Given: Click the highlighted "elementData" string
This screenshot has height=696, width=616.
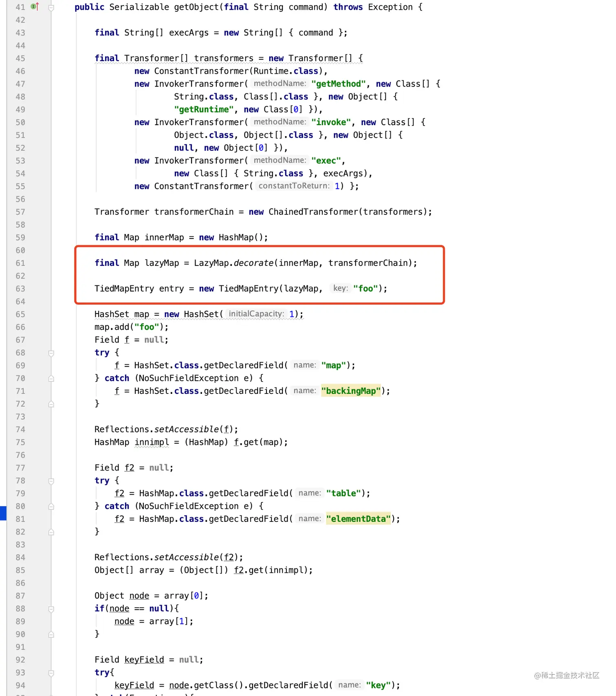Looking at the screenshot, I should (358, 519).
